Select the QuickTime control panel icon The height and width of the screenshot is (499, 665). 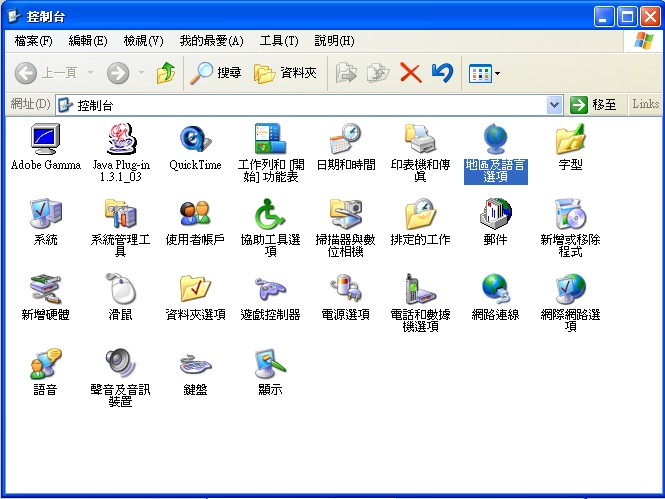[x=195, y=139]
